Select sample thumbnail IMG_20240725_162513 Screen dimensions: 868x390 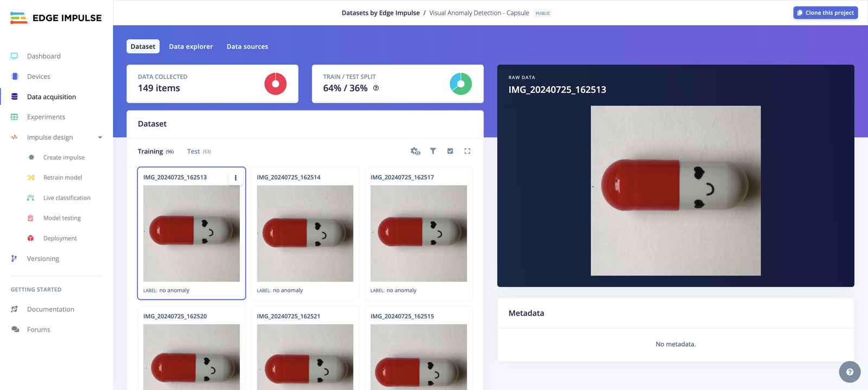pos(192,233)
